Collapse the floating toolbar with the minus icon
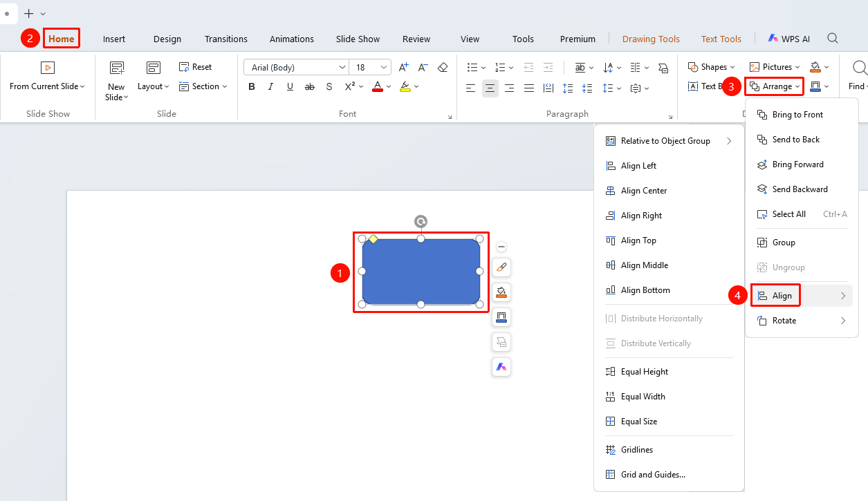Screen dimensions: 868x501 [x=501, y=247]
